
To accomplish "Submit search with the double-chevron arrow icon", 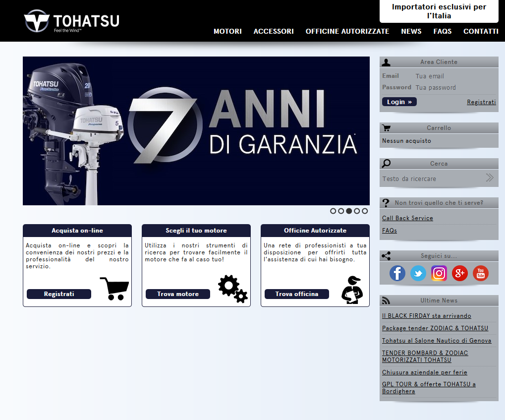I will [490, 178].
